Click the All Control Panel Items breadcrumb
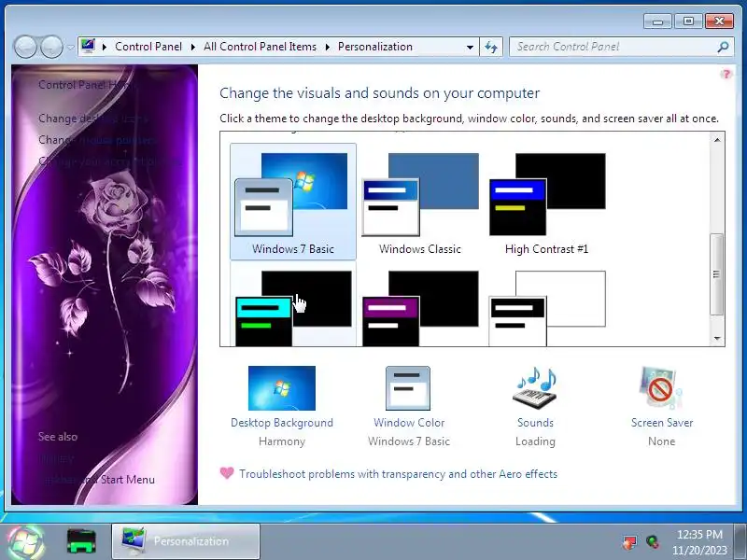747x560 pixels. (x=261, y=47)
